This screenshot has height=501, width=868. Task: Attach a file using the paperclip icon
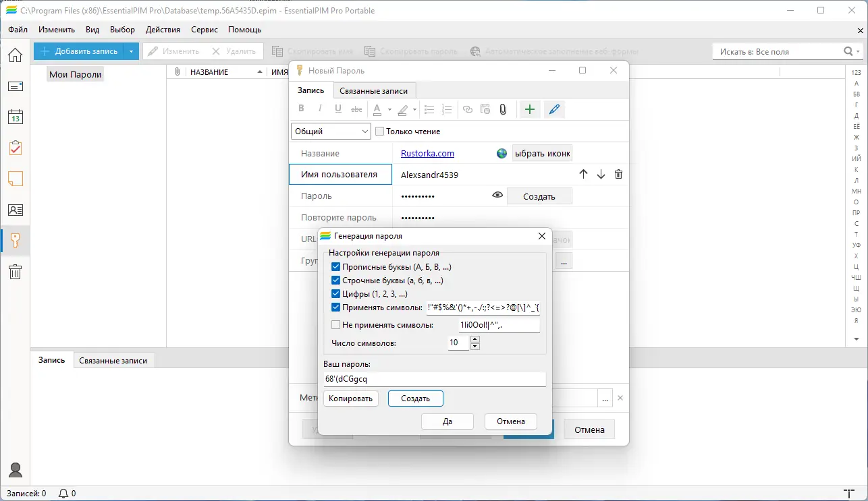(504, 109)
